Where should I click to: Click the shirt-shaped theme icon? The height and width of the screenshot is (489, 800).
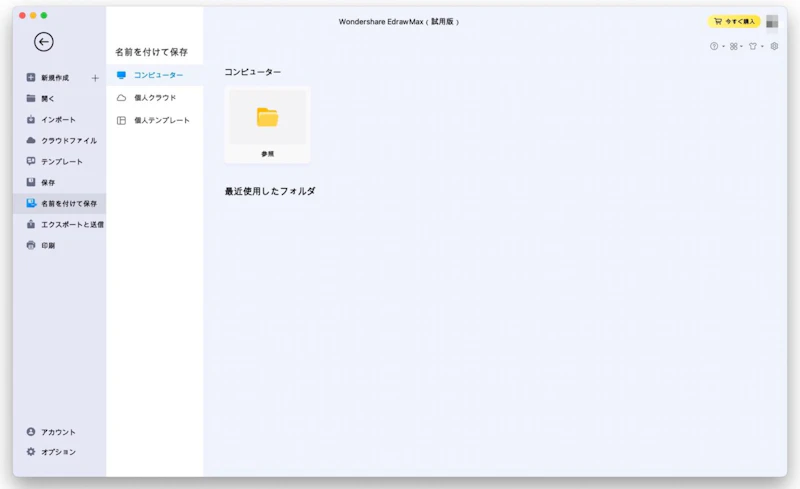pyautogui.click(x=753, y=46)
